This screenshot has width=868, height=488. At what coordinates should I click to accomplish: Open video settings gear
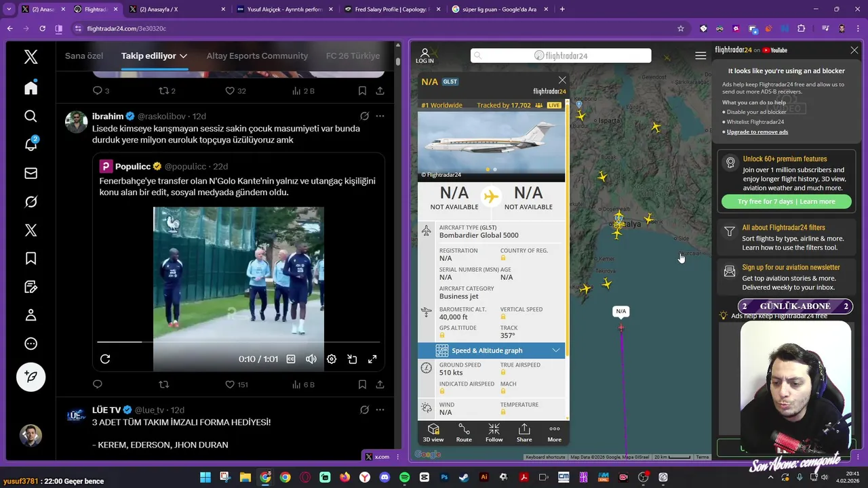pos(332,359)
